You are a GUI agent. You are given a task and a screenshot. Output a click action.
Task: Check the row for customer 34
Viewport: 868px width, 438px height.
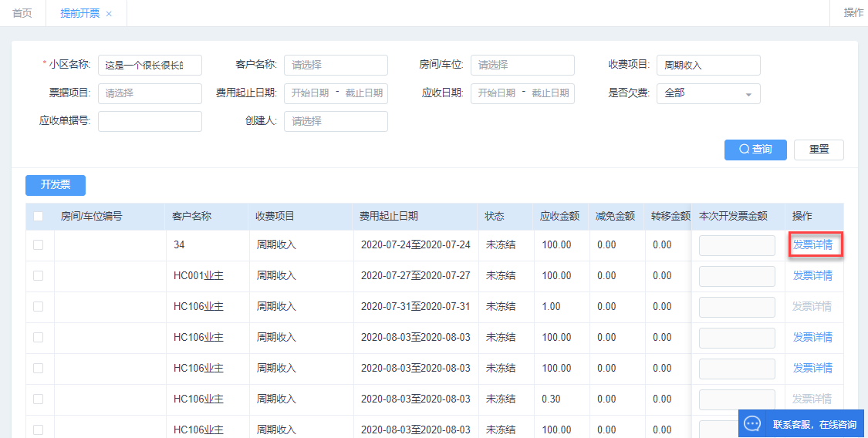coord(39,244)
